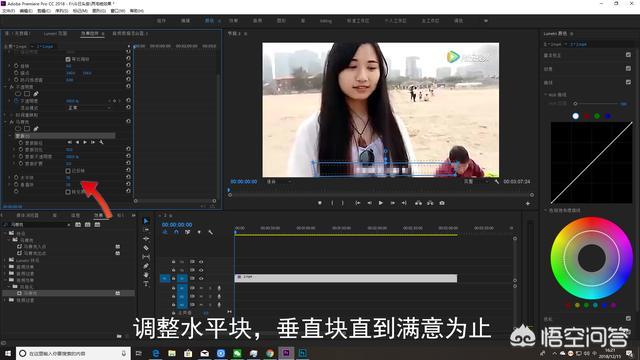Screen dimensions: 640x360
Task: Hide V1 track output eye
Action: point(201,278)
